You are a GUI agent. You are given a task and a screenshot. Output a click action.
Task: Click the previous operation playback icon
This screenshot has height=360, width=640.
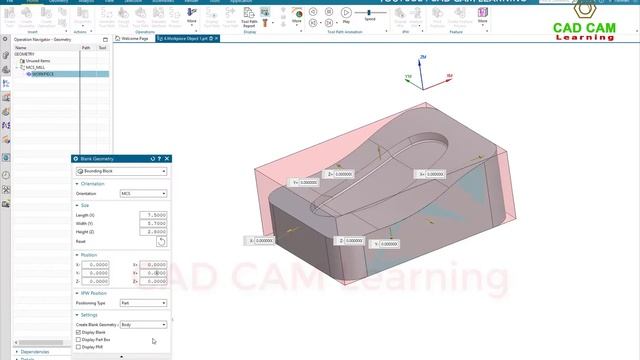313,23
